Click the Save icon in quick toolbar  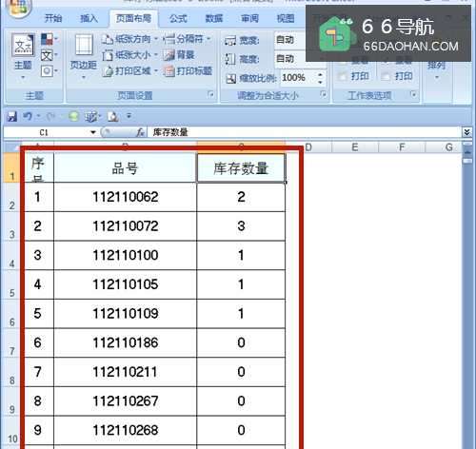pyautogui.click(x=12, y=116)
